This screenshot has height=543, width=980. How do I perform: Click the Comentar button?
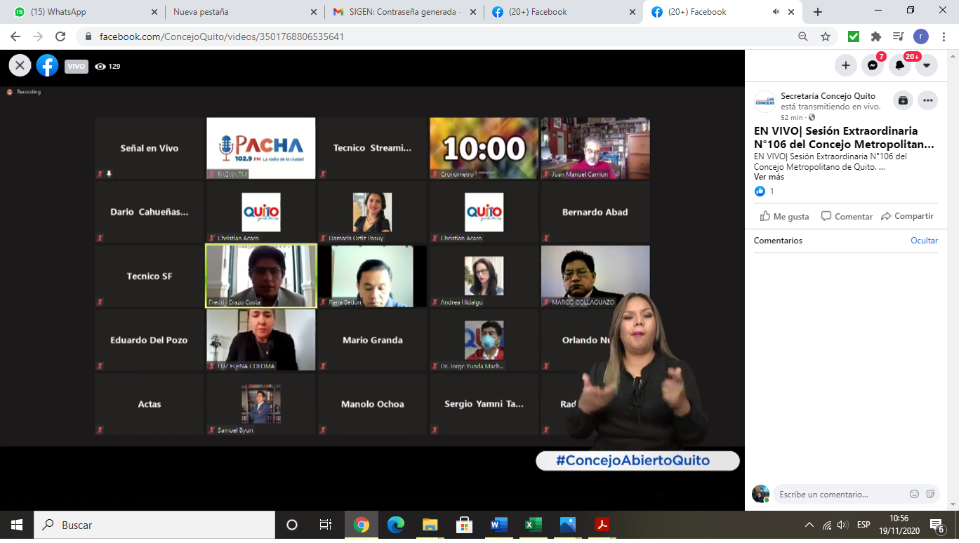(x=847, y=216)
